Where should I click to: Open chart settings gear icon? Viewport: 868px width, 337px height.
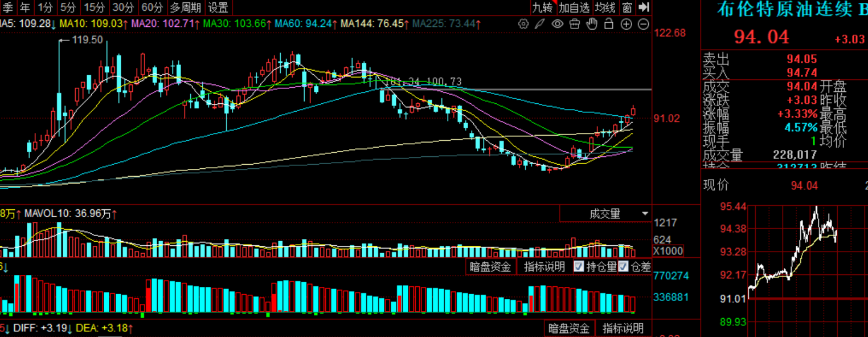[523, 24]
